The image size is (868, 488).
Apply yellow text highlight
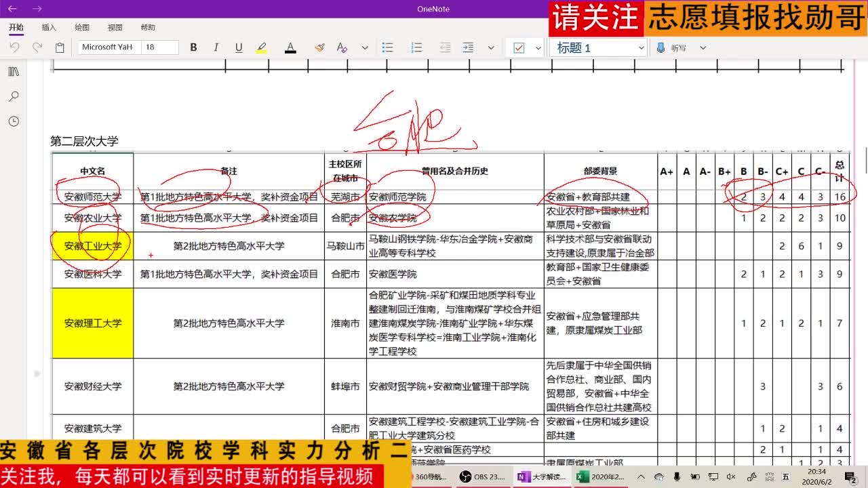[262, 47]
